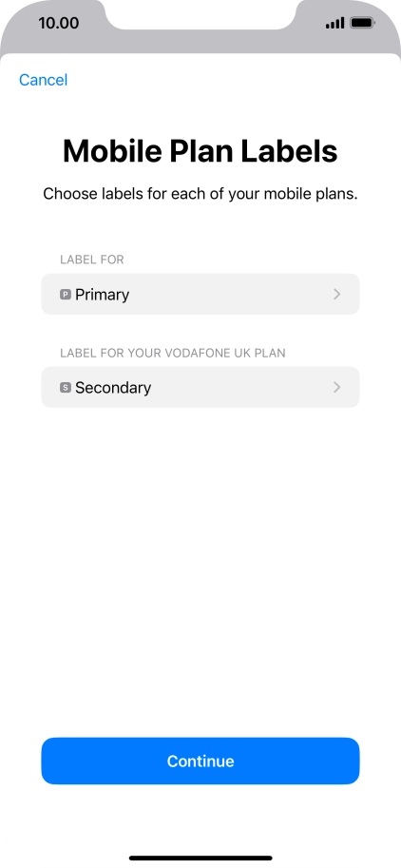Tap the S badge icon
Screen dimensions: 401x868
66,388
